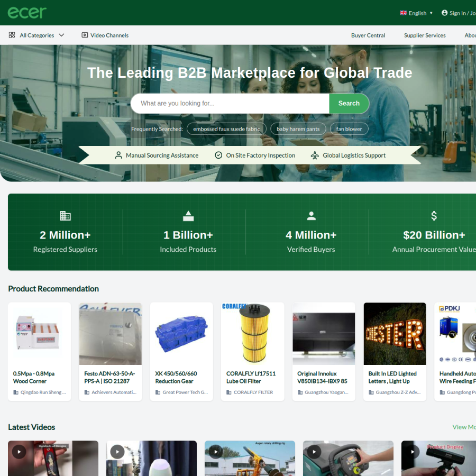
Task: Click the CORALFLY FILTER supplier icon
Action: pos(229,392)
